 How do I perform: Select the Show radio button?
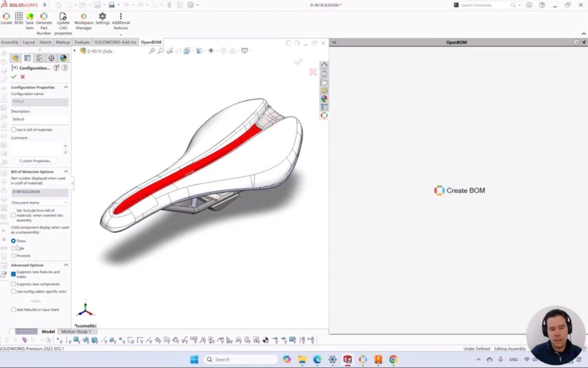[14, 241]
